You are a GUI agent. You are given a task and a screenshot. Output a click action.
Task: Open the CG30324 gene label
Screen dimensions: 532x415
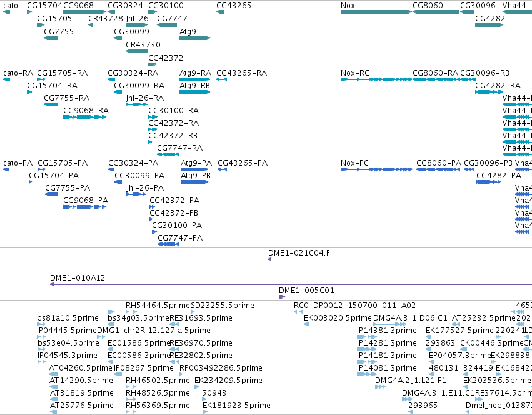coord(125,6)
